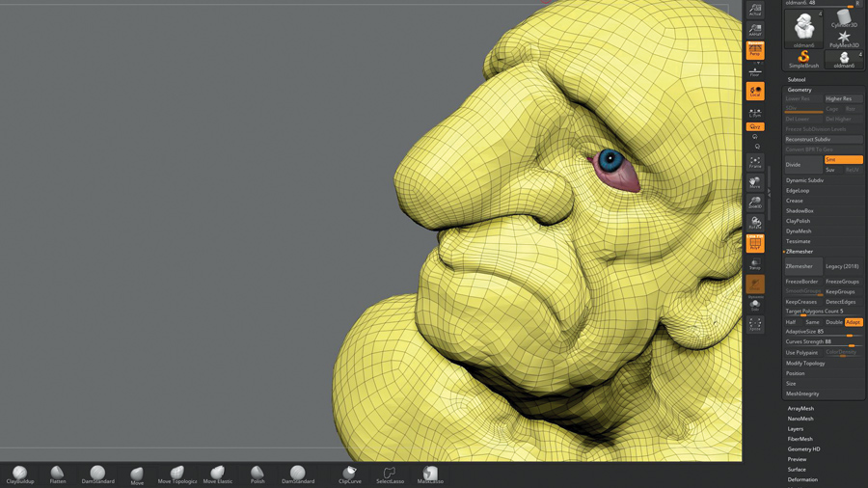This screenshot has height=488, width=868.
Task: Toggle Smt smoothing next to Divide
Action: (x=843, y=159)
